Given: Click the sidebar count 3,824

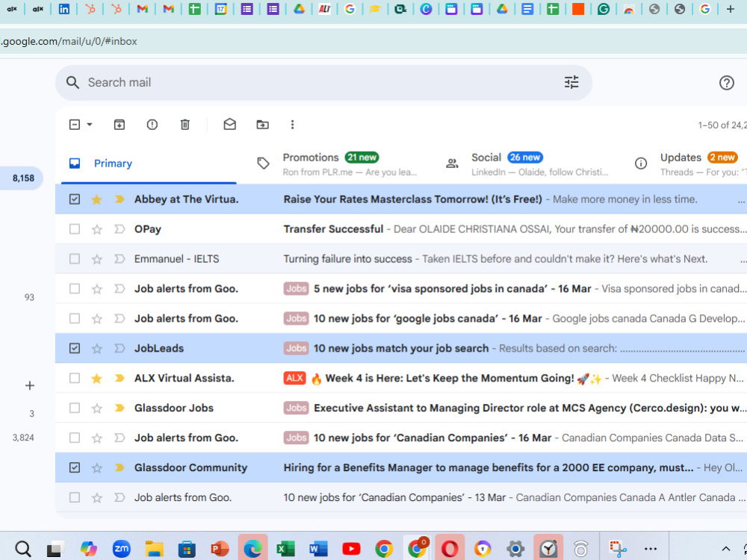Looking at the screenshot, I should click(x=23, y=438).
